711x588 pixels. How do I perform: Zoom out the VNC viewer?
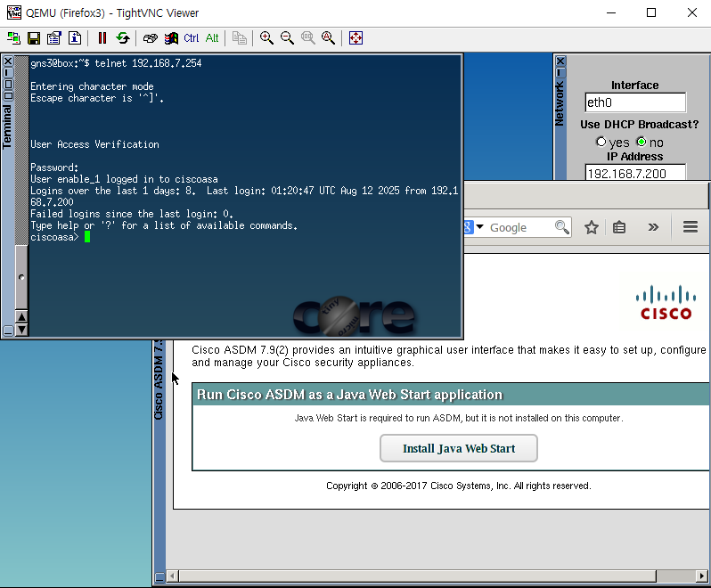point(287,38)
